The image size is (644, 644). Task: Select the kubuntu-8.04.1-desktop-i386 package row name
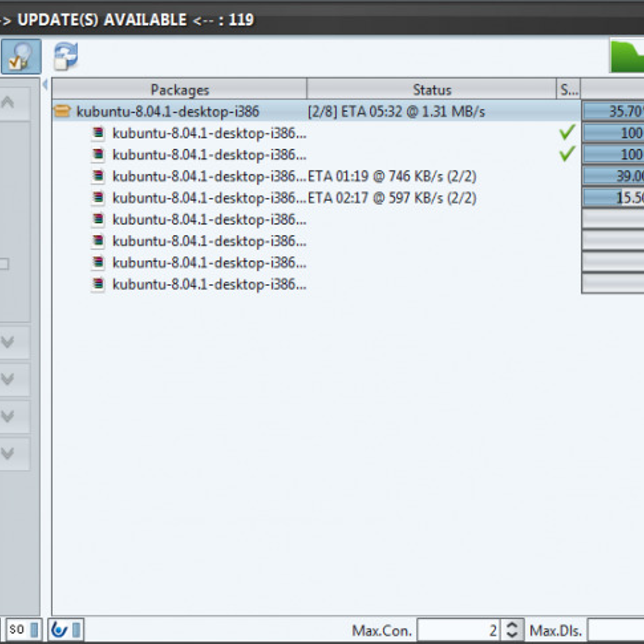pos(168,111)
